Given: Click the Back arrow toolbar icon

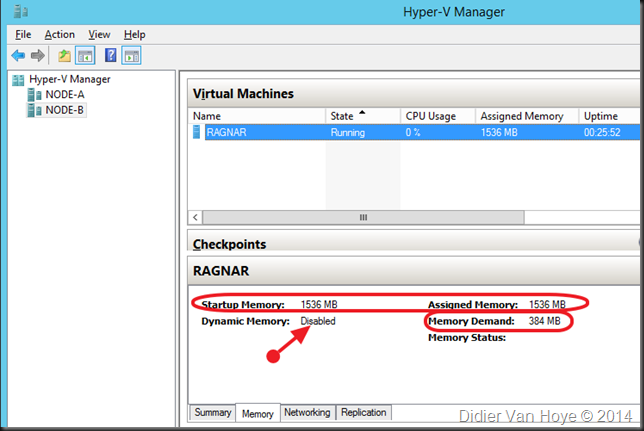Looking at the screenshot, I should (x=18, y=55).
